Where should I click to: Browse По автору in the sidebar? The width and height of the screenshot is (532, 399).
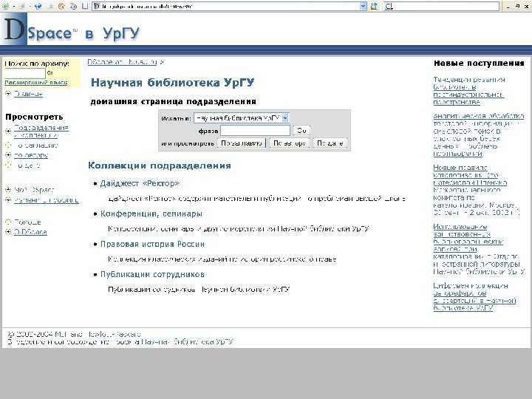[x=31, y=155]
